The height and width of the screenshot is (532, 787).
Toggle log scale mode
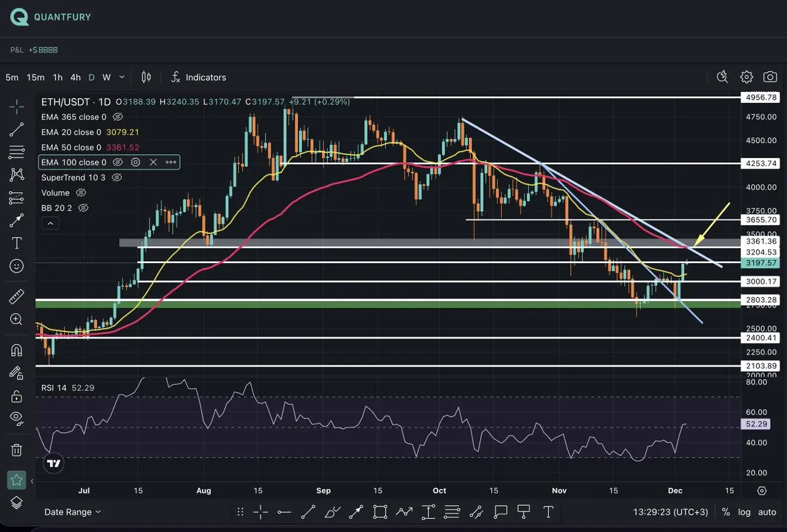tap(744, 512)
